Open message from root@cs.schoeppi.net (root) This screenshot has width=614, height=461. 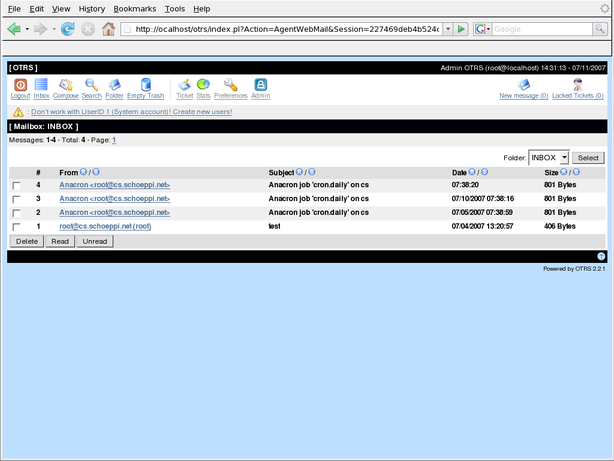(x=105, y=226)
